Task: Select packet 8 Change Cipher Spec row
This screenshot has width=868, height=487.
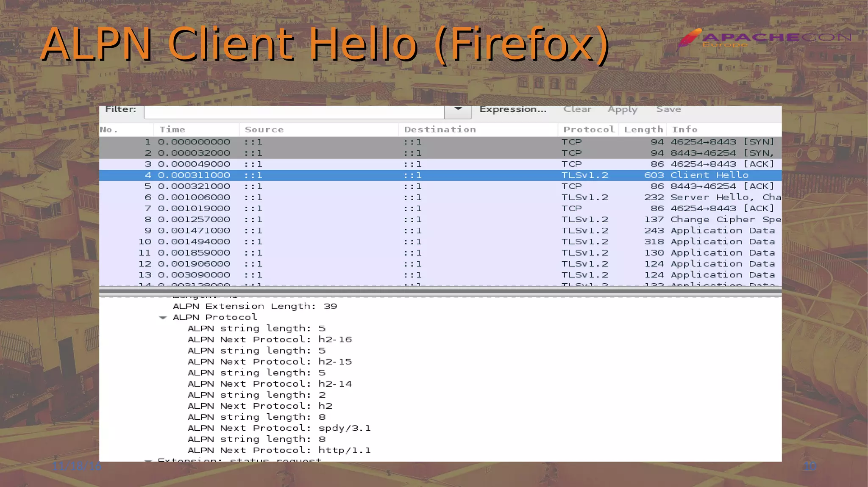Action: [440, 219]
